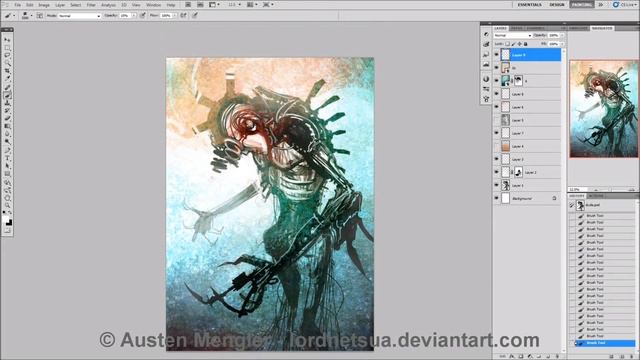Open the brush Mode dropdown
This screenshot has height=360, width=640.
click(80, 16)
